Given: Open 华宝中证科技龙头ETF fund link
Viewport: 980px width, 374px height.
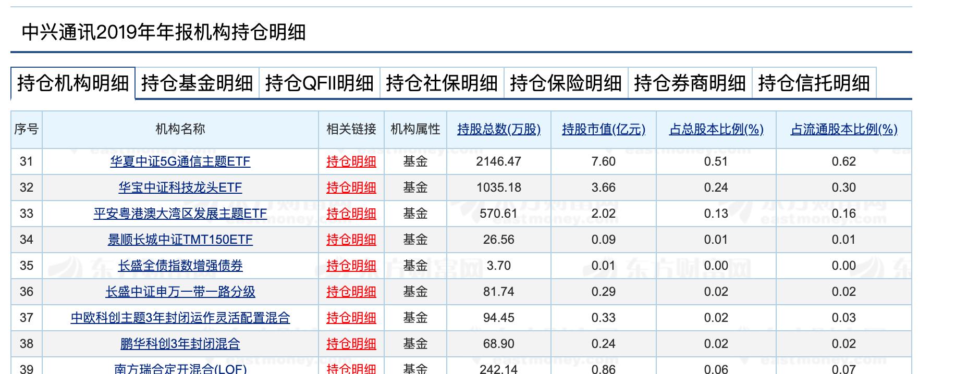Looking at the screenshot, I should [x=180, y=188].
